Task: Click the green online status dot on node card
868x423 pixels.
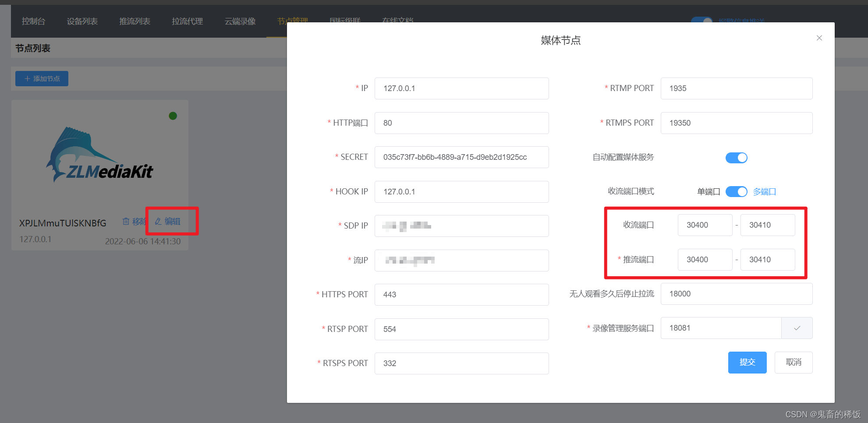Action: tap(173, 116)
